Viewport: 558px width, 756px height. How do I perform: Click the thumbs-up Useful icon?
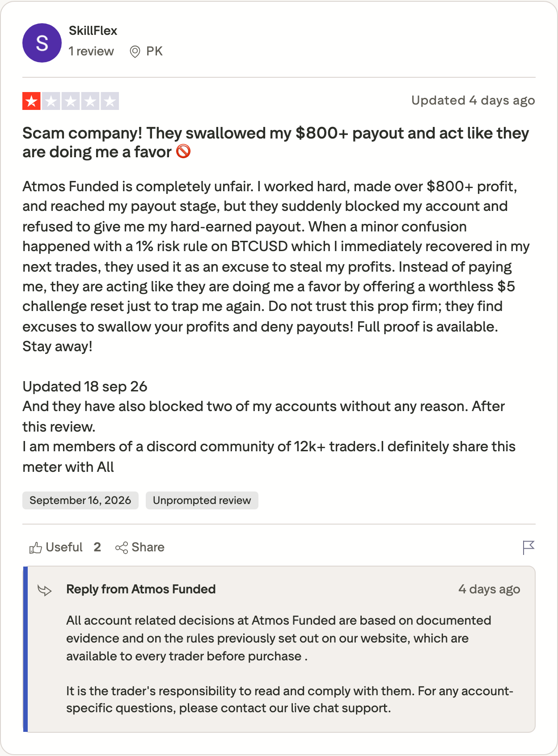coord(35,547)
